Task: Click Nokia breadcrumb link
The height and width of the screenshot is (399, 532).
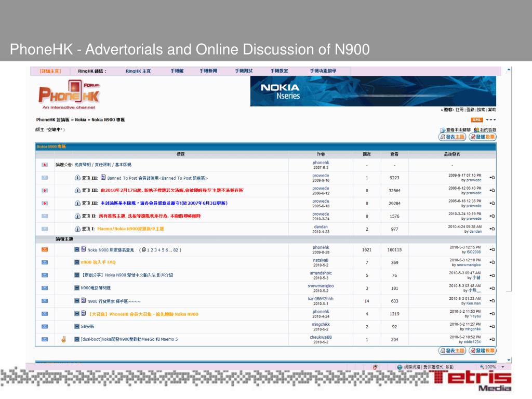Action: [x=81, y=120]
